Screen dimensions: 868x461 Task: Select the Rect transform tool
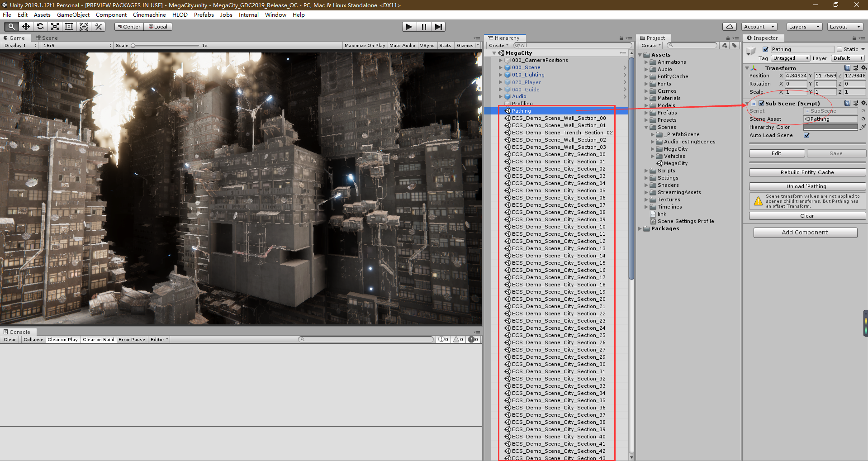69,27
